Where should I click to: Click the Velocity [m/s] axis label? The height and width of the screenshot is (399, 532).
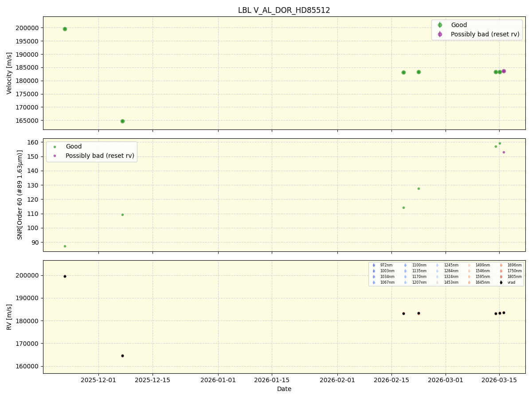[9, 73]
